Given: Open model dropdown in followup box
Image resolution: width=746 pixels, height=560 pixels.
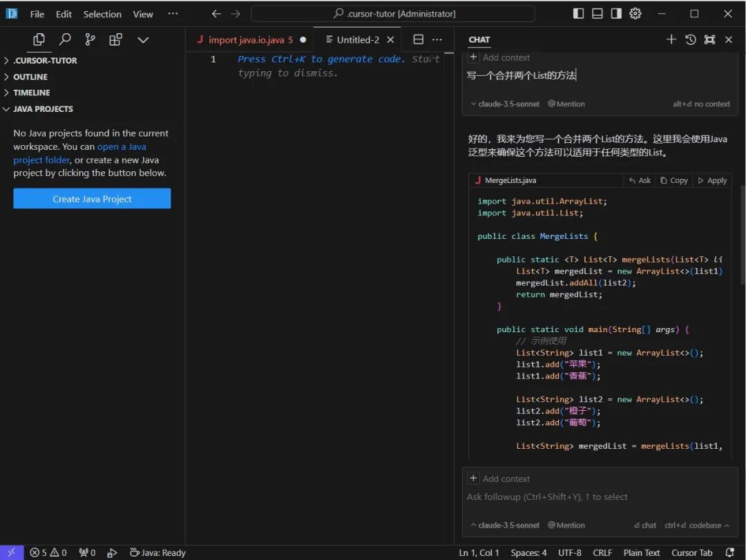Looking at the screenshot, I should (x=505, y=525).
